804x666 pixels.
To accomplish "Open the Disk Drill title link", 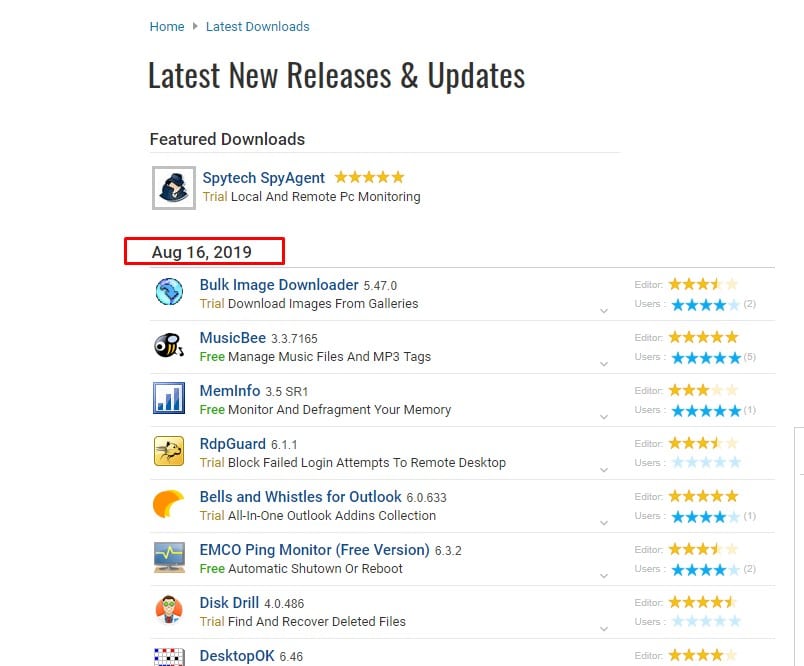I will [x=229, y=603].
